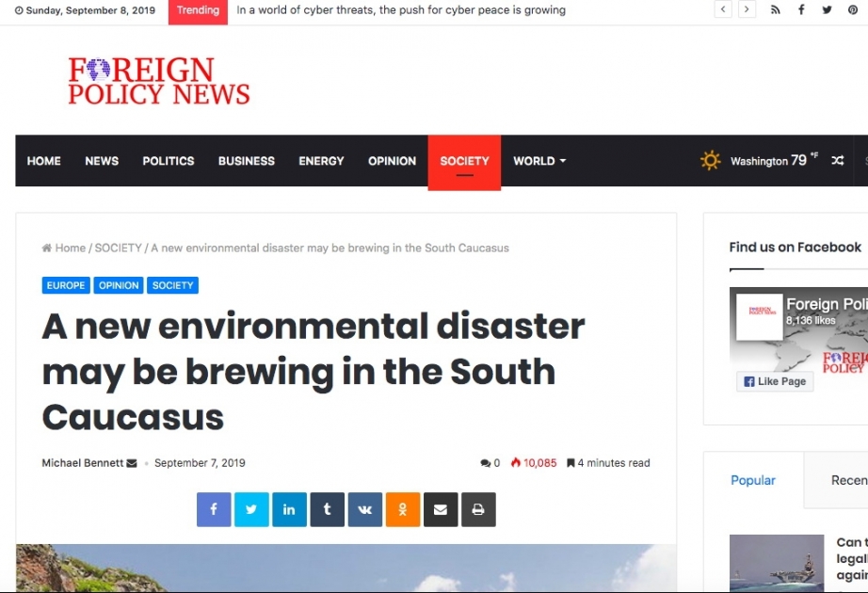Open the Popular posts tab
The height and width of the screenshot is (593, 868).
[x=752, y=480]
